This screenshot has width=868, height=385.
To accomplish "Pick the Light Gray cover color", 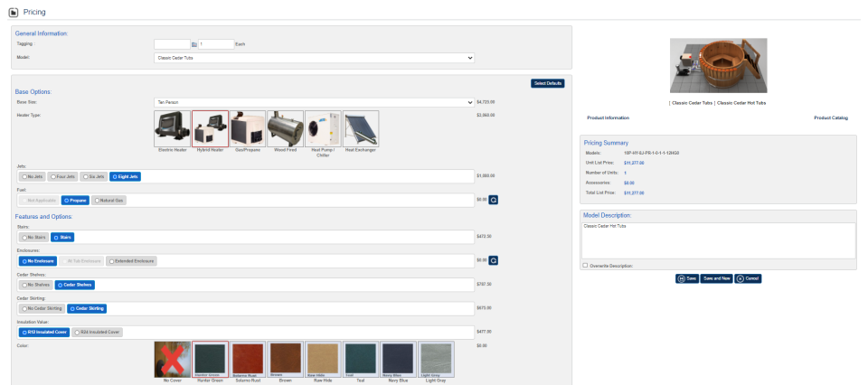I will tap(436, 359).
